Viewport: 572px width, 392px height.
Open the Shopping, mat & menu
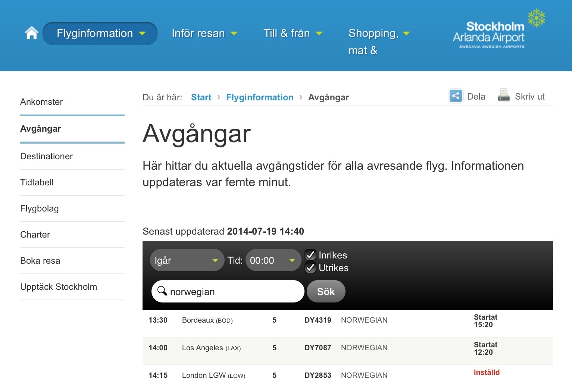tap(378, 34)
